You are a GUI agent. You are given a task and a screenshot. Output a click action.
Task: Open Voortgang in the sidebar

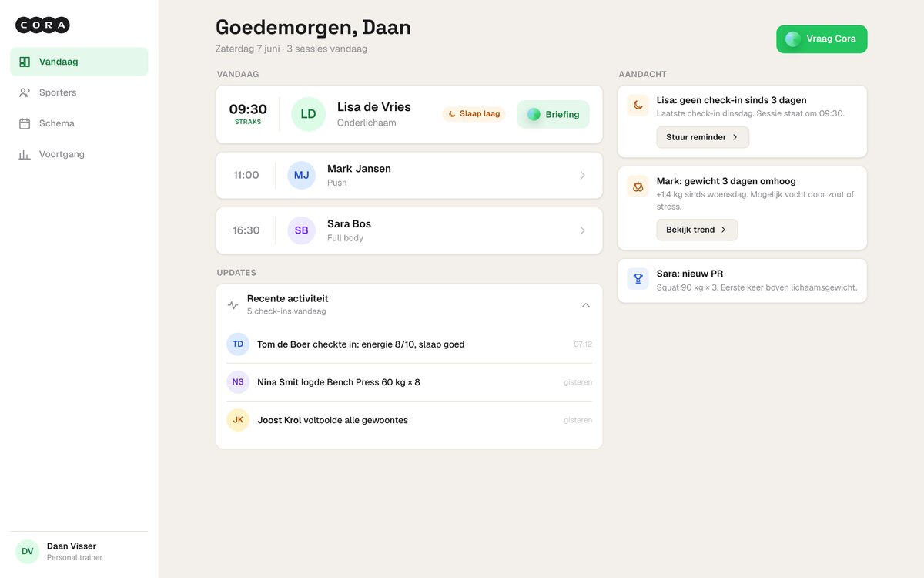[x=79, y=154]
